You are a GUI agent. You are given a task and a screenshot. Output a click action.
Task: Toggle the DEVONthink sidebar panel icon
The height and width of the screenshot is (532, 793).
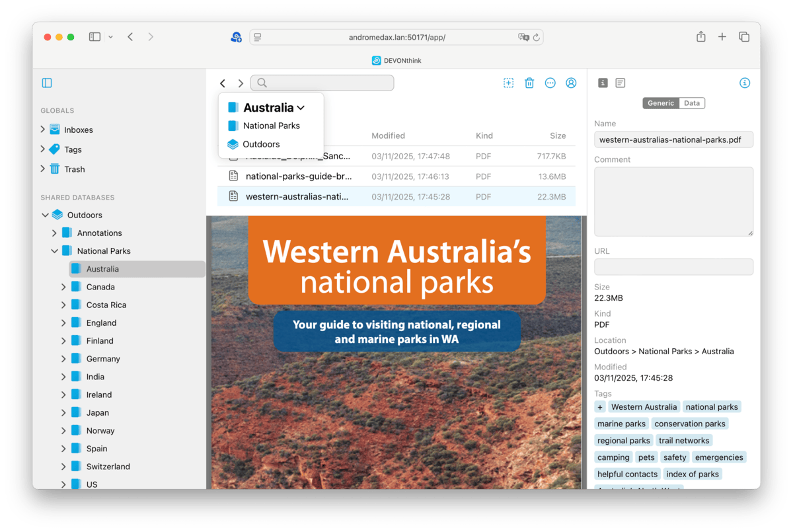(x=47, y=83)
